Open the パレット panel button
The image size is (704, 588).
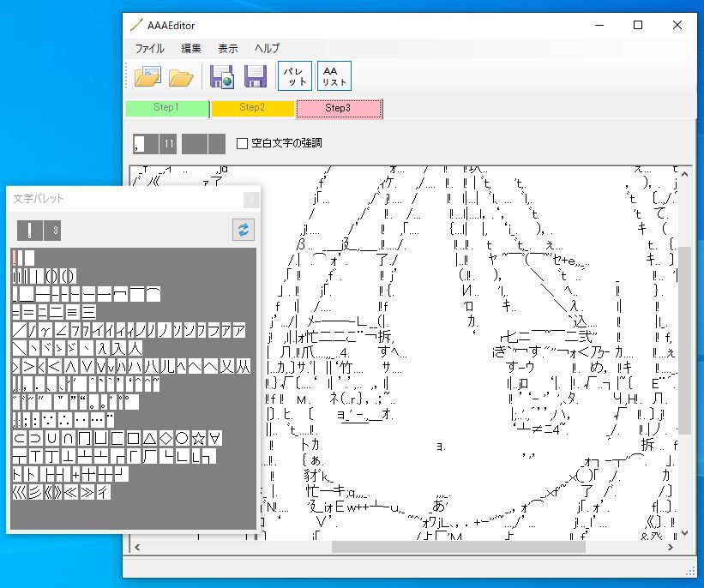tap(294, 76)
